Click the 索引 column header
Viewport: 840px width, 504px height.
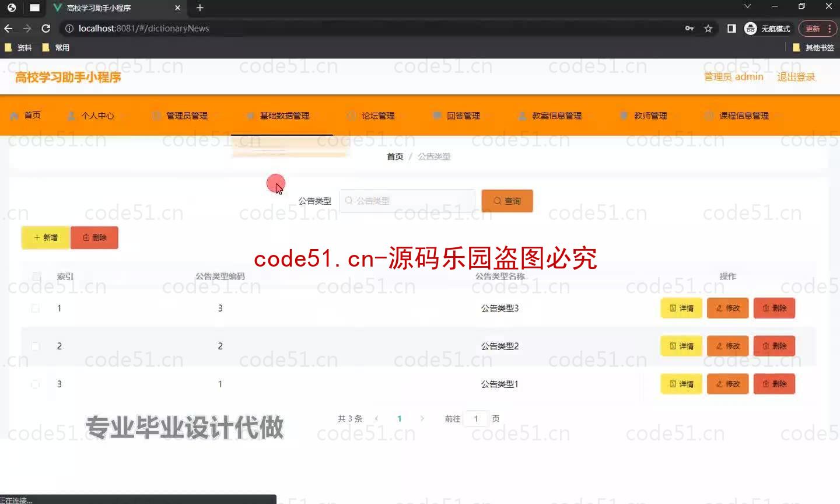(x=65, y=276)
